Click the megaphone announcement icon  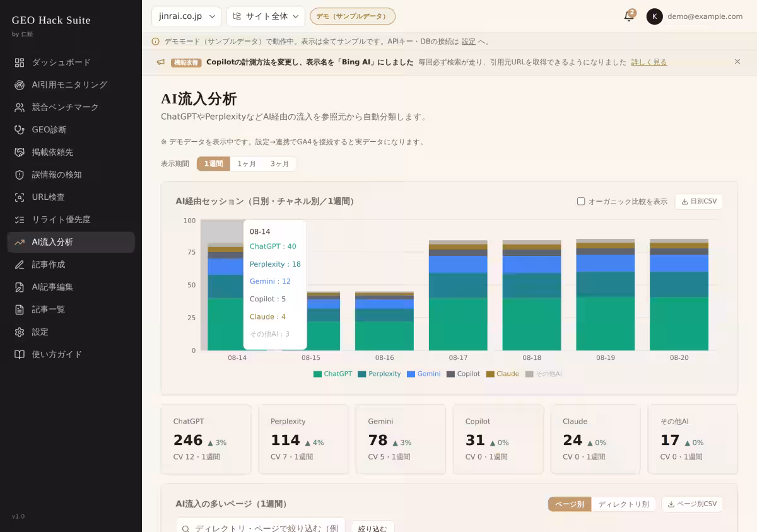point(160,62)
